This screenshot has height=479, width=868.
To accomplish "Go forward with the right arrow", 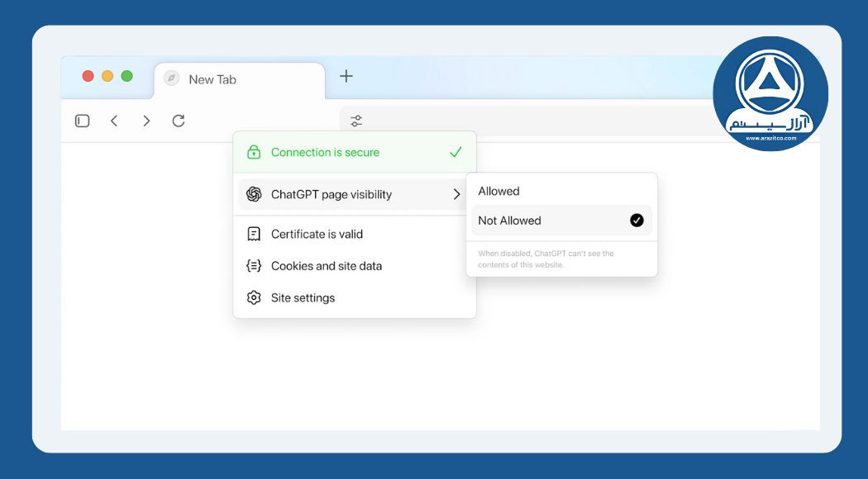I will click(x=146, y=121).
